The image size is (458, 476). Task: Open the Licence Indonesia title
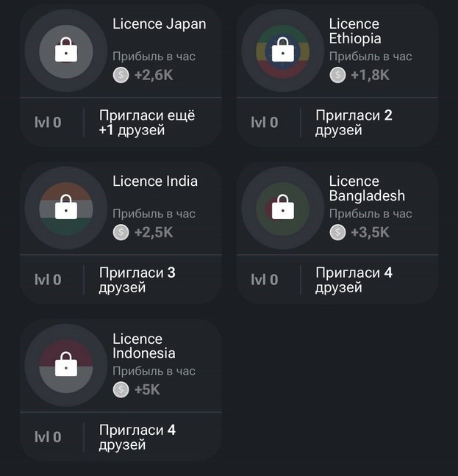tap(144, 346)
